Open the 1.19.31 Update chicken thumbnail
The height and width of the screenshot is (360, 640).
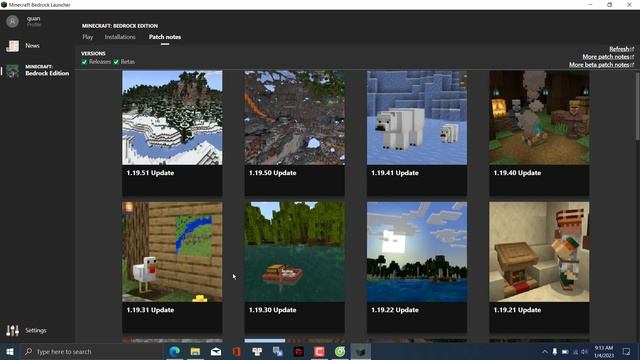172,252
